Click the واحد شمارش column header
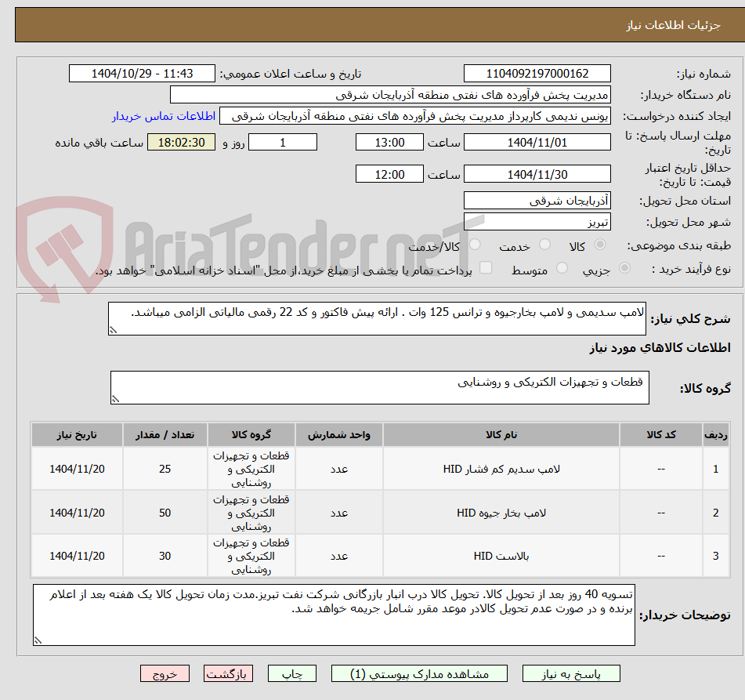The image size is (745, 700). [338, 434]
